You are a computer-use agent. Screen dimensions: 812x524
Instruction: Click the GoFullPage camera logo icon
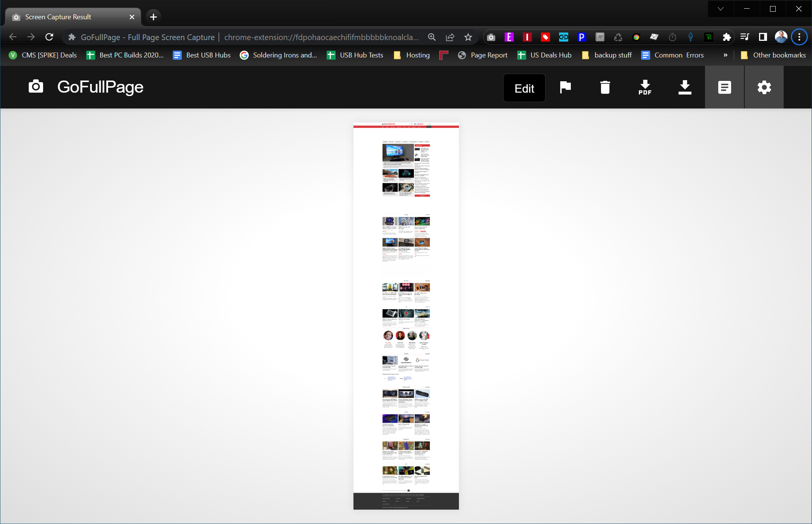[x=36, y=87]
